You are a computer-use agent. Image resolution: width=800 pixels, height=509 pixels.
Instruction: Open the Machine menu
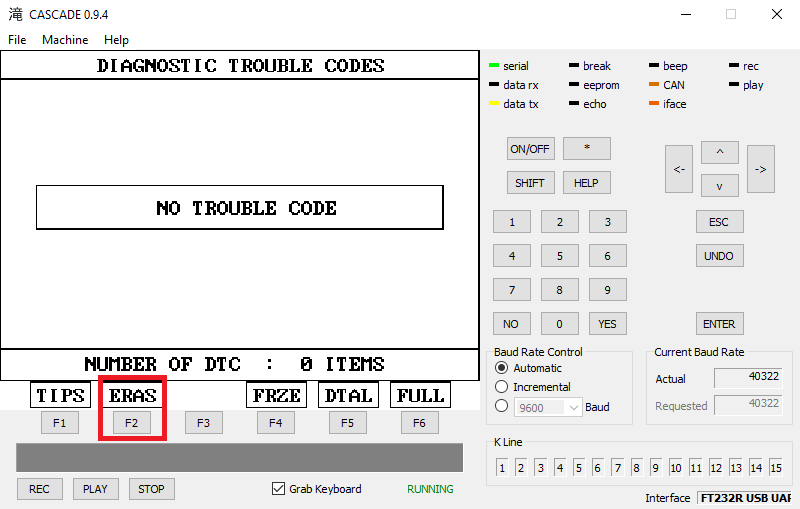coord(65,40)
